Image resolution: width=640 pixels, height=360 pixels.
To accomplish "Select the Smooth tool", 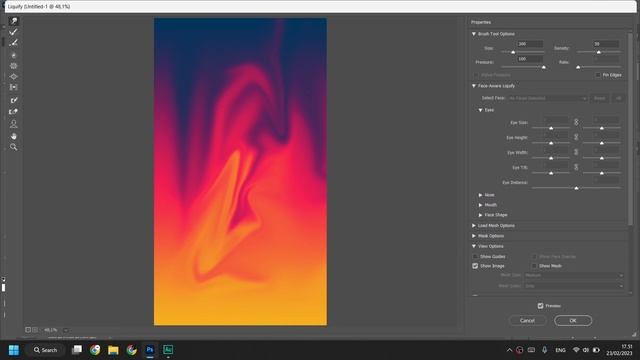I will coord(13,43).
